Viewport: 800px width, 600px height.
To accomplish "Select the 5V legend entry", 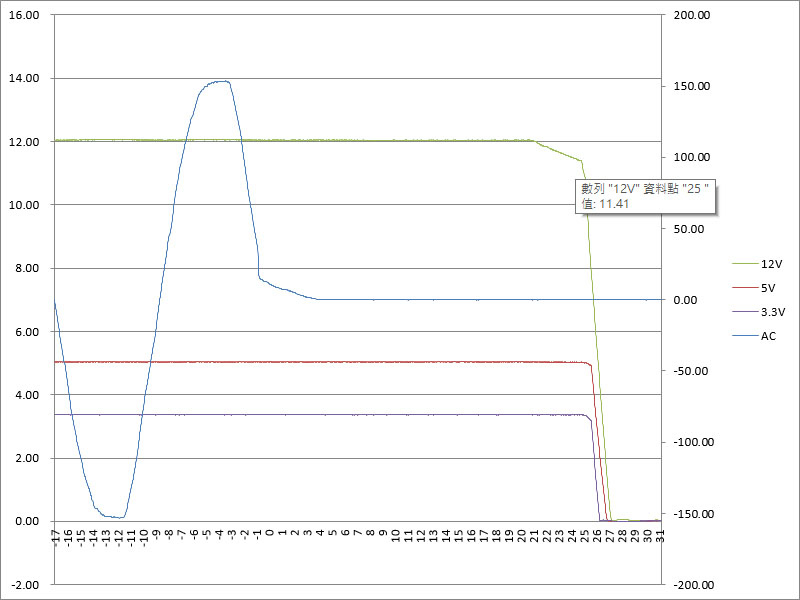I will 754,288.
